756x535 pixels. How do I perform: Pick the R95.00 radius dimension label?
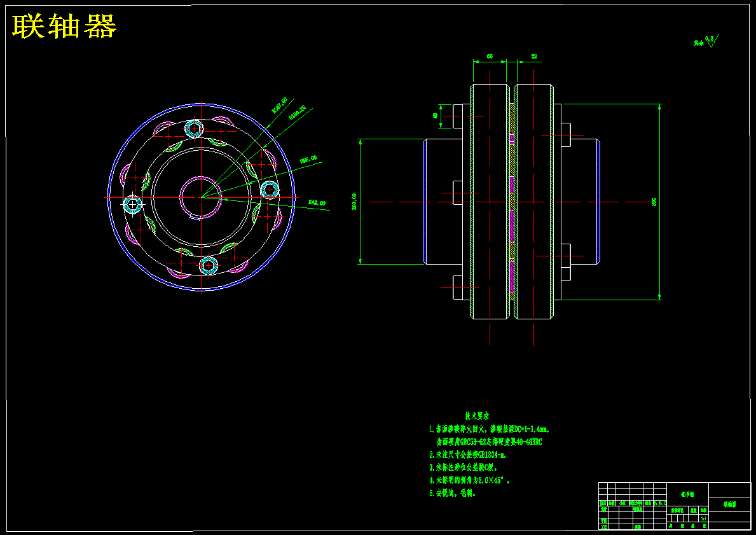pyautogui.click(x=308, y=159)
